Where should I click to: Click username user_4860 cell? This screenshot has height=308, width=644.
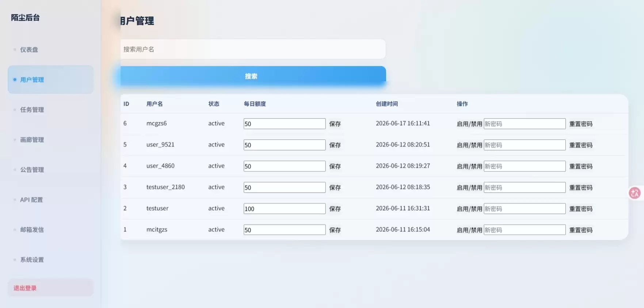point(160,166)
